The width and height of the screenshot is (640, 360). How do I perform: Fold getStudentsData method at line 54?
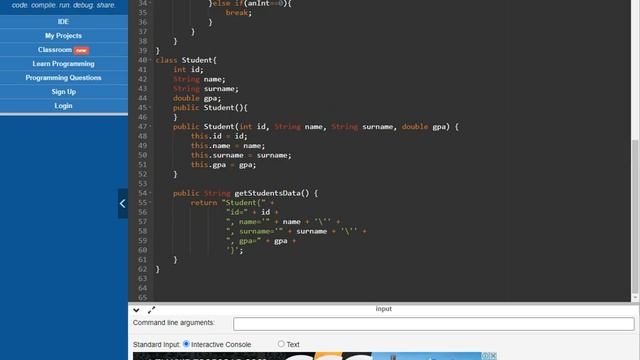[150, 193]
